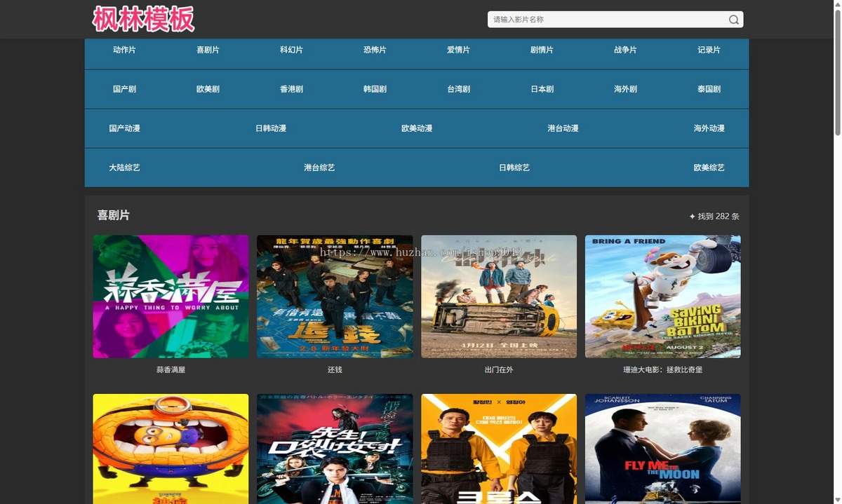Open the 先生!口裂け女です! poster
The height and width of the screenshot is (504, 842).
tap(335, 449)
